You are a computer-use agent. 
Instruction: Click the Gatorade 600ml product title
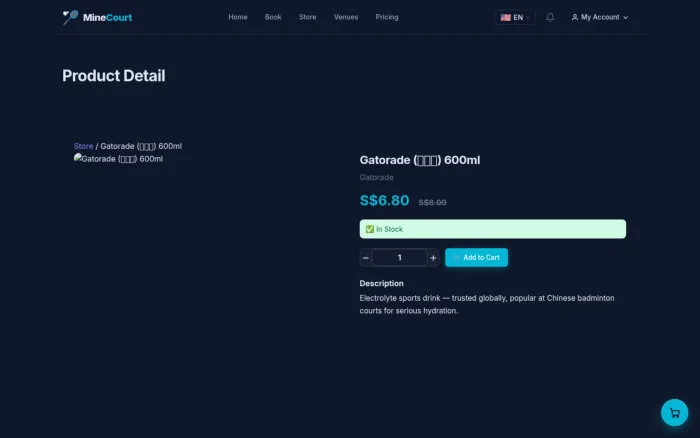[420, 160]
